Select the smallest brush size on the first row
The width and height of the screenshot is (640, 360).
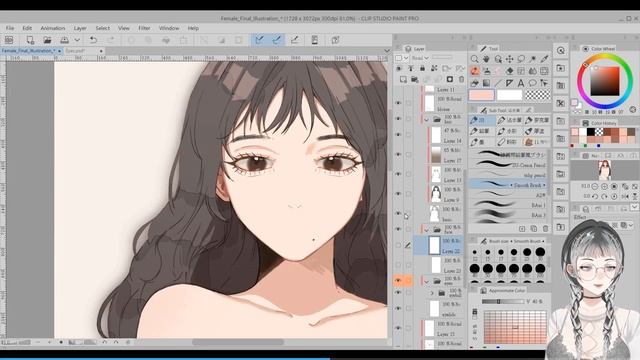(x=475, y=252)
